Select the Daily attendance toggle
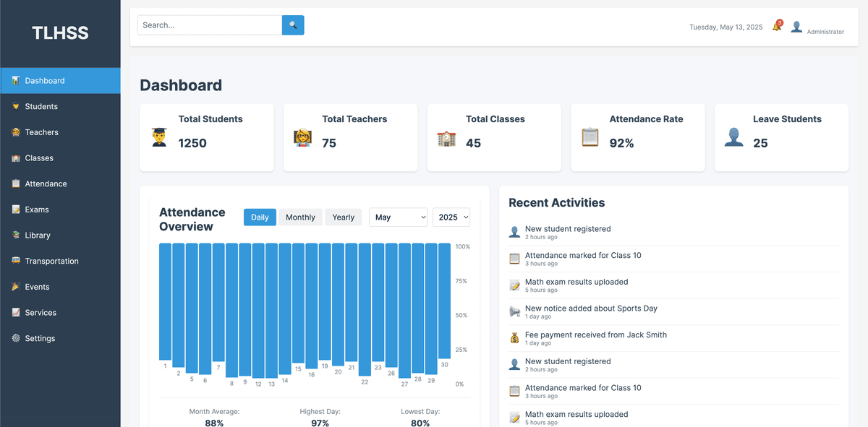Viewport: 868px width, 427px height. click(260, 217)
